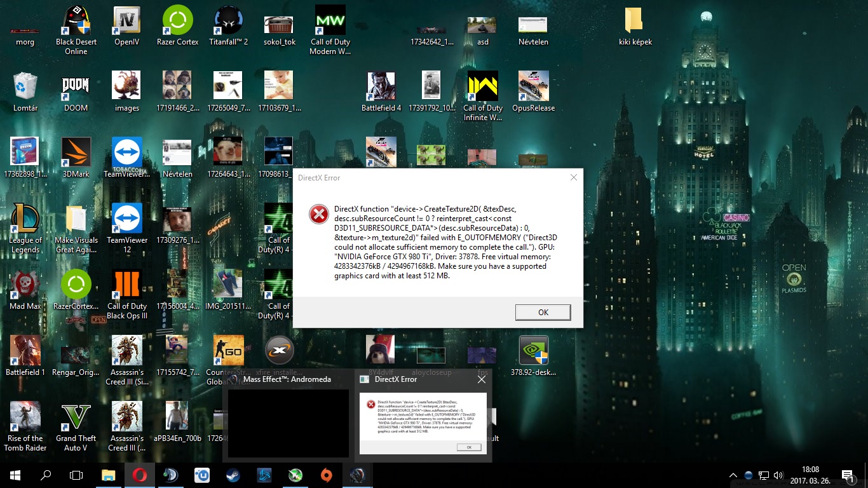Expand hidden system tray icons

[733, 475]
